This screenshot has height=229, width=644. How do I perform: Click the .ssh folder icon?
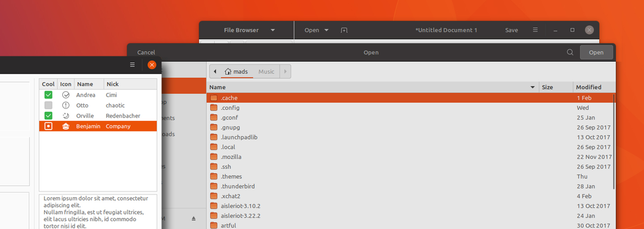214,167
